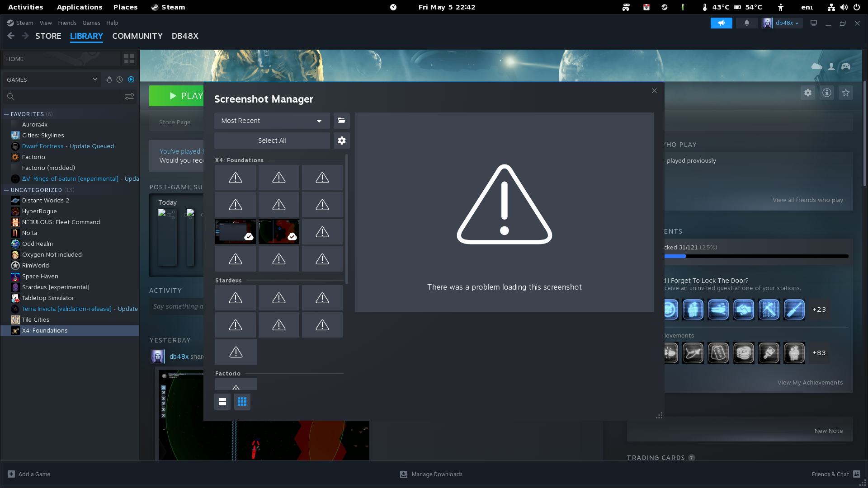Click View all friends who play
This screenshot has width=868, height=488.
(x=808, y=200)
